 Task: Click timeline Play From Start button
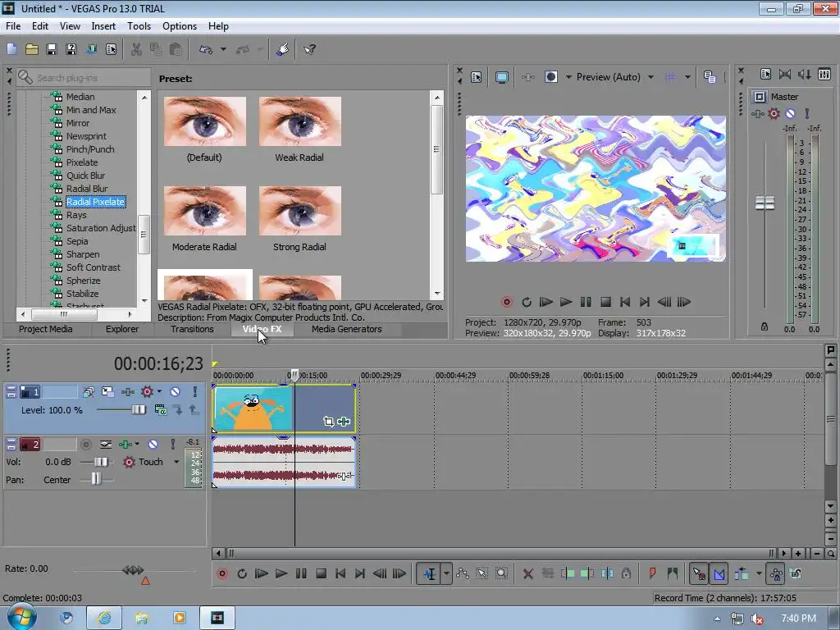[262, 573]
